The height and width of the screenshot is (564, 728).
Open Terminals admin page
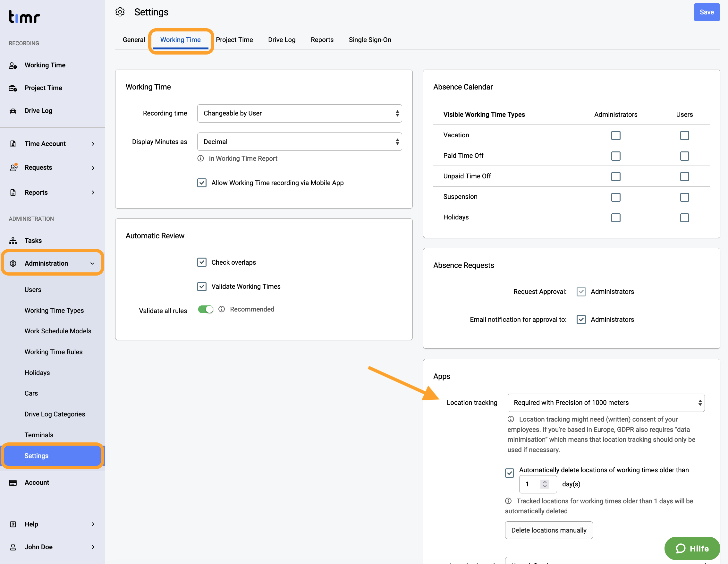(39, 435)
